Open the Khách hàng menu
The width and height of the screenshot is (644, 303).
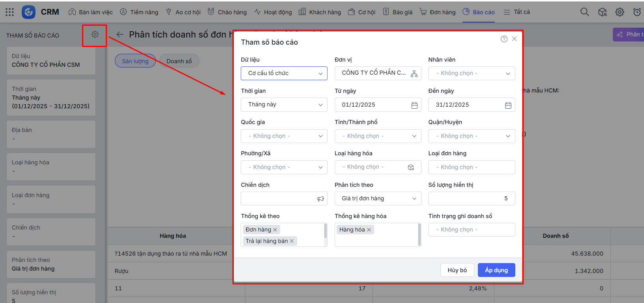[x=320, y=12]
